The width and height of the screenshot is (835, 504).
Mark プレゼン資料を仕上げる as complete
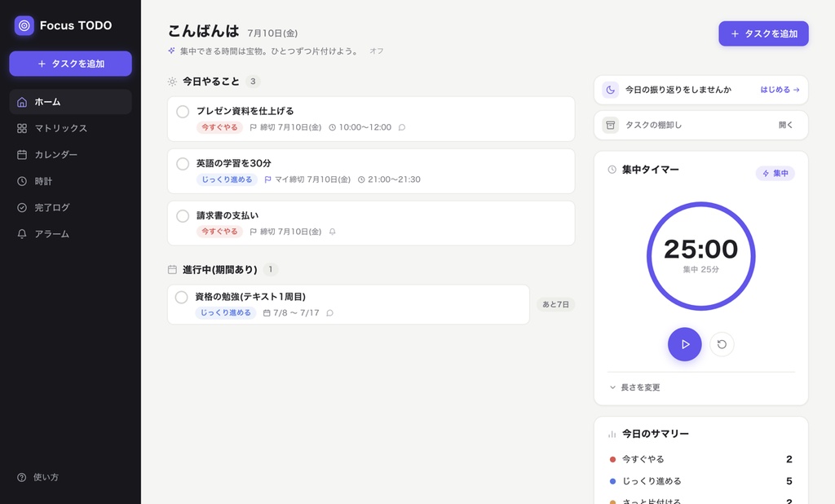coord(183,112)
